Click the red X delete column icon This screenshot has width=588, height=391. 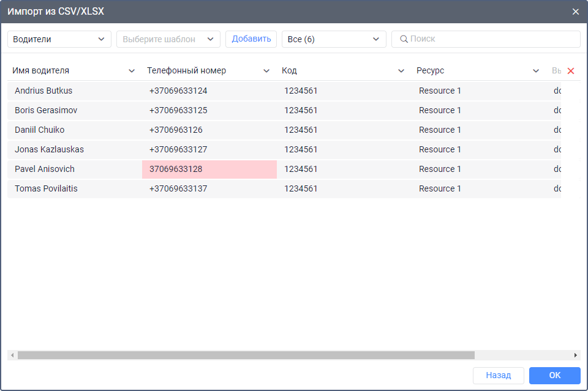[x=571, y=71]
